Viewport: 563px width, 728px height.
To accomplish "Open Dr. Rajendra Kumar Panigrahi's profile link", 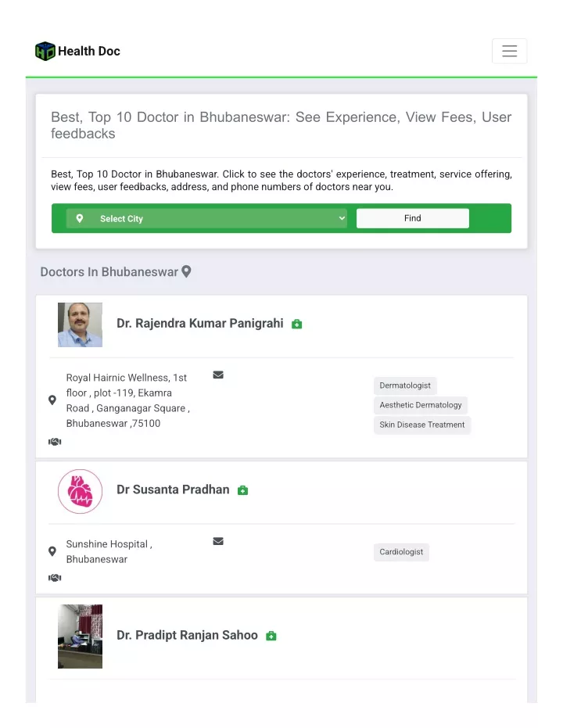I will [200, 323].
